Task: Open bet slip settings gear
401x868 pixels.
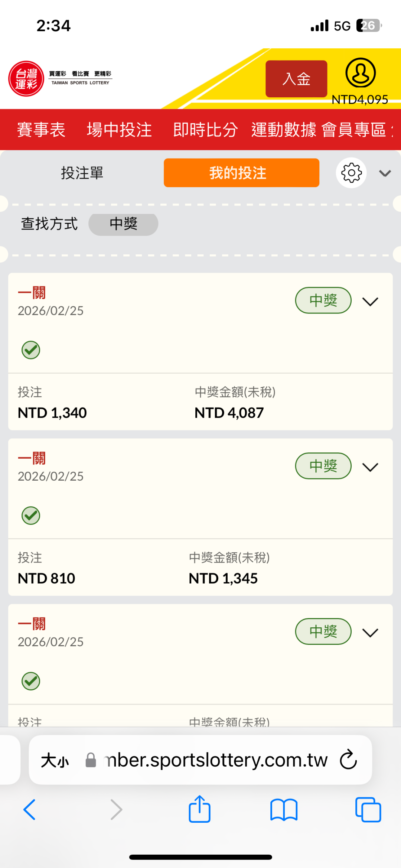Action: [351, 173]
